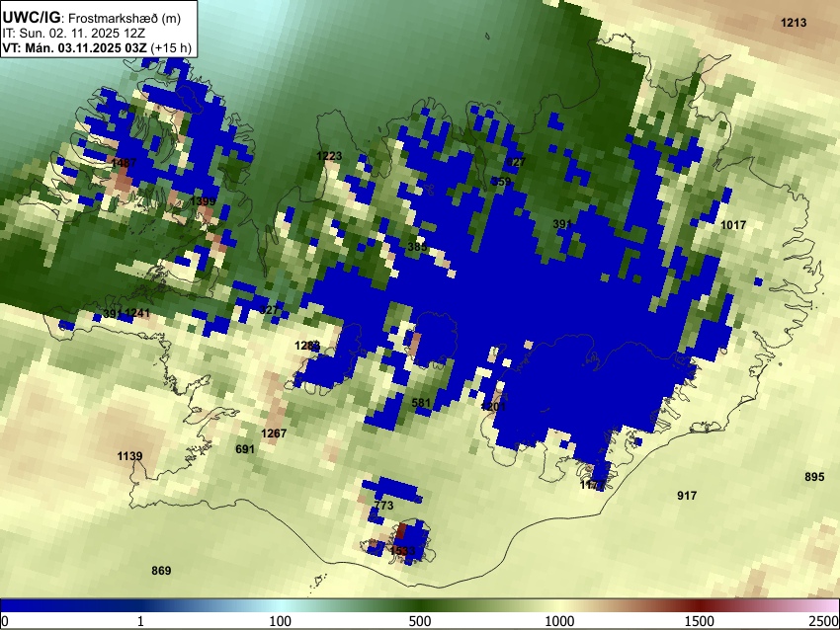Screen dimensions: 840x630
Task: Click the color scale tick label 100
Action: click(281, 621)
